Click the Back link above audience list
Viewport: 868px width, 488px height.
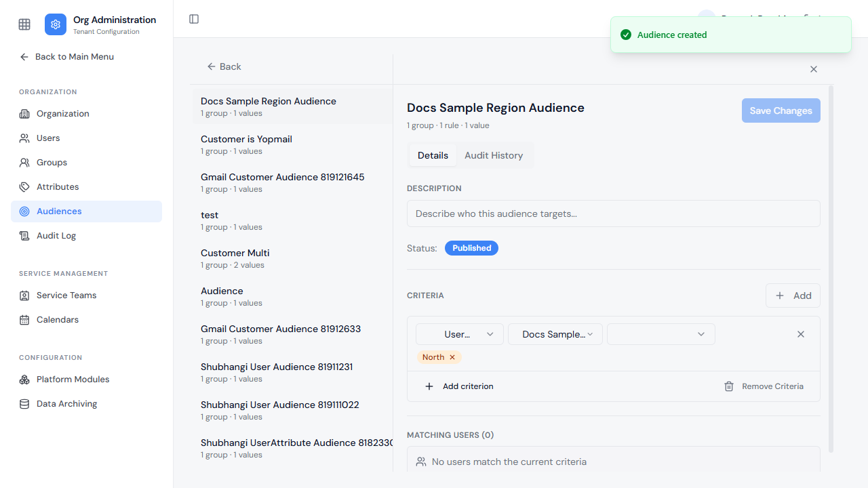(224, 66)
